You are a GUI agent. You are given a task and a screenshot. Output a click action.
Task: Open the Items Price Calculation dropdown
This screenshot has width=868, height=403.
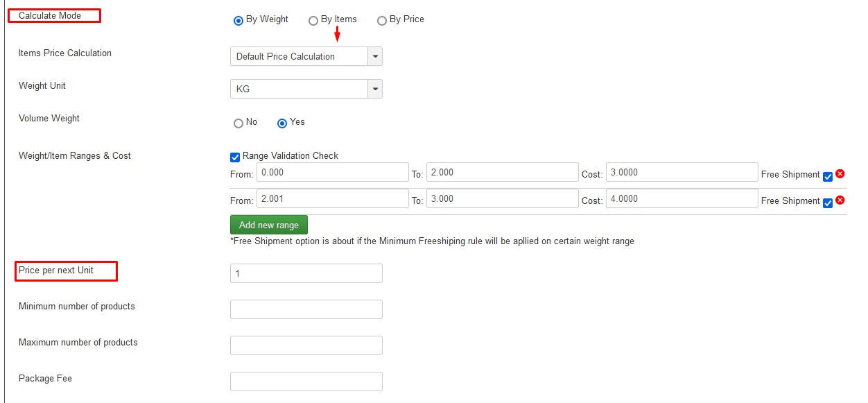coord(306,56)
